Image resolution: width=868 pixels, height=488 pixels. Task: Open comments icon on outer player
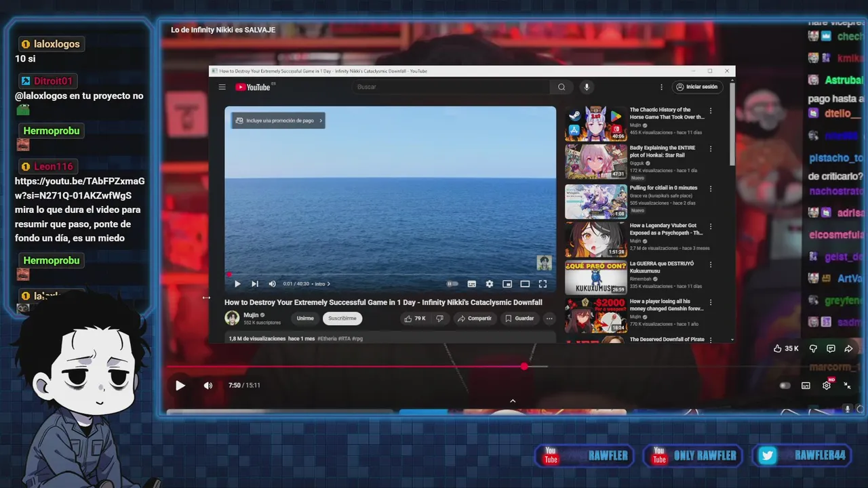tap(831, 348)
